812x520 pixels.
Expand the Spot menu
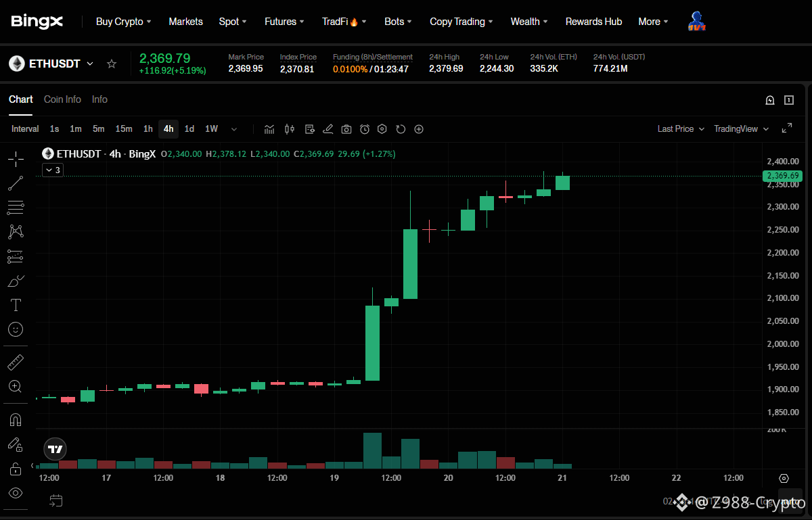point(233,22)
